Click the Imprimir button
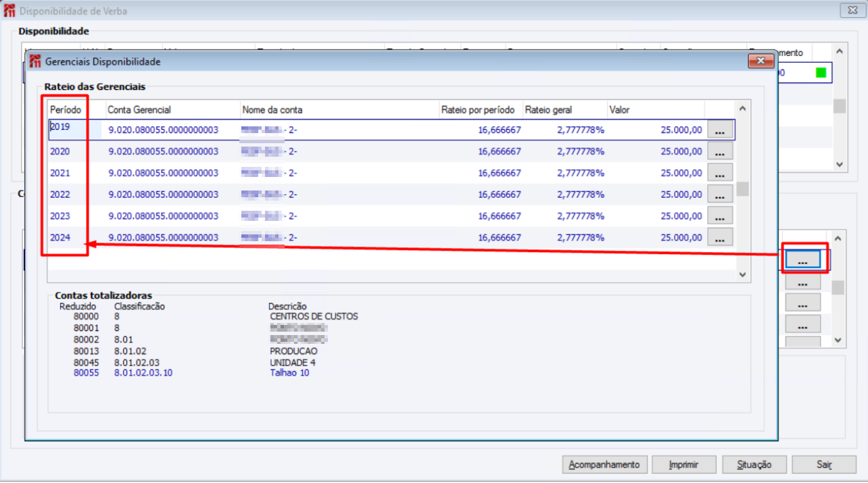 [x=684, y=465]
